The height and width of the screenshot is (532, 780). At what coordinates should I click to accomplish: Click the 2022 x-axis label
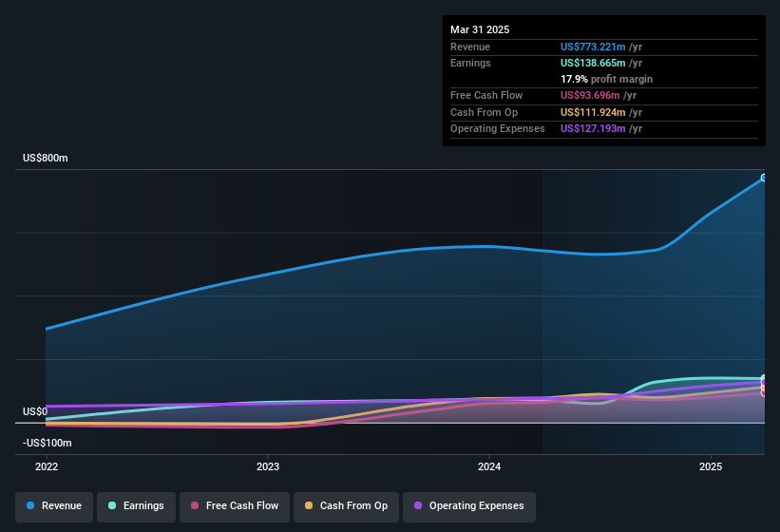coord(47,466)
